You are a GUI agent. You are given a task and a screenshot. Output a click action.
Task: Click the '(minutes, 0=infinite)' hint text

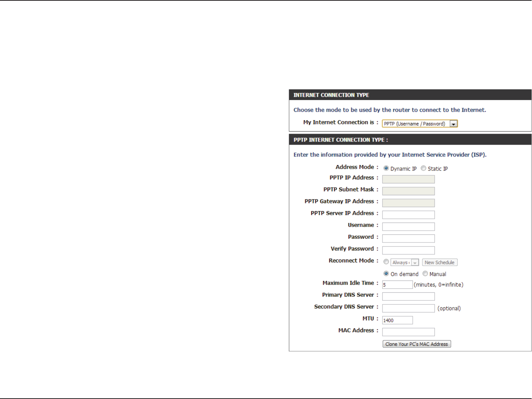pyautogui.click(x=439, y=285)
